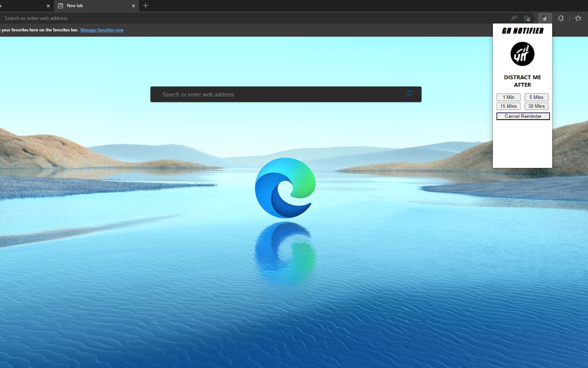Choose the 30 Mins reminder button
The image size is (588, 368).
[537, 106]
